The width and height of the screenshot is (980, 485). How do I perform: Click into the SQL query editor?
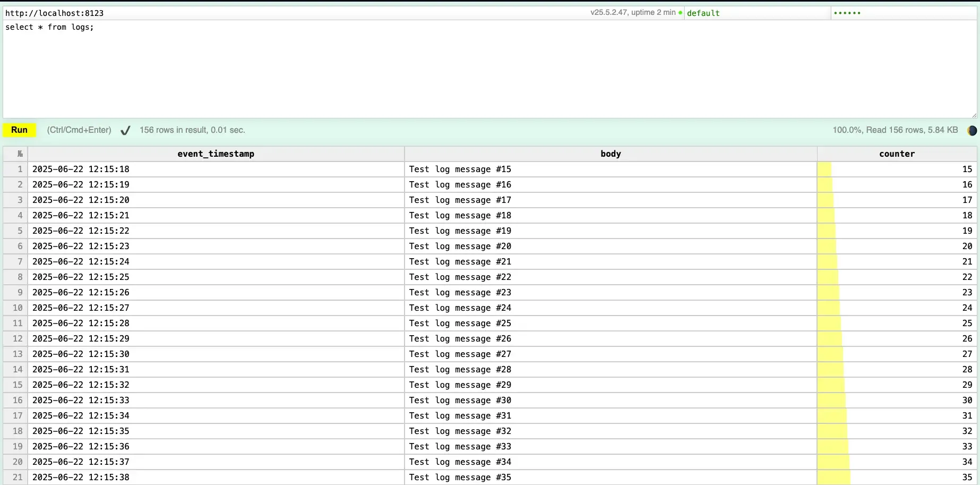pyautogui.click(x=489, y=69)
